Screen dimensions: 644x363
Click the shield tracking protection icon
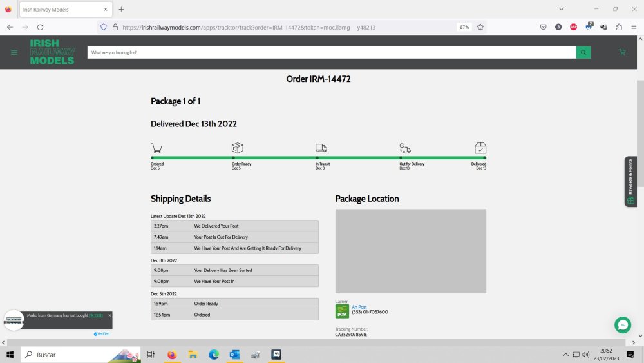[x=103, y=27]
